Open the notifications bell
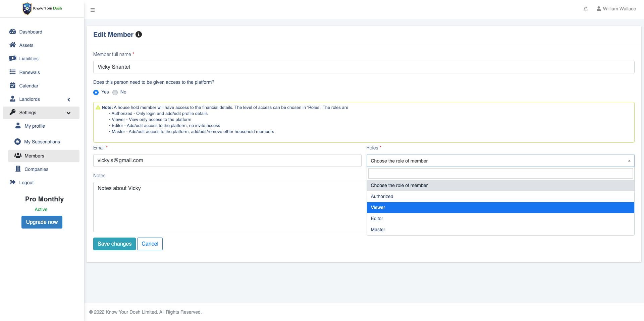This screenshot has width=644, height=321. pos(585,9)
